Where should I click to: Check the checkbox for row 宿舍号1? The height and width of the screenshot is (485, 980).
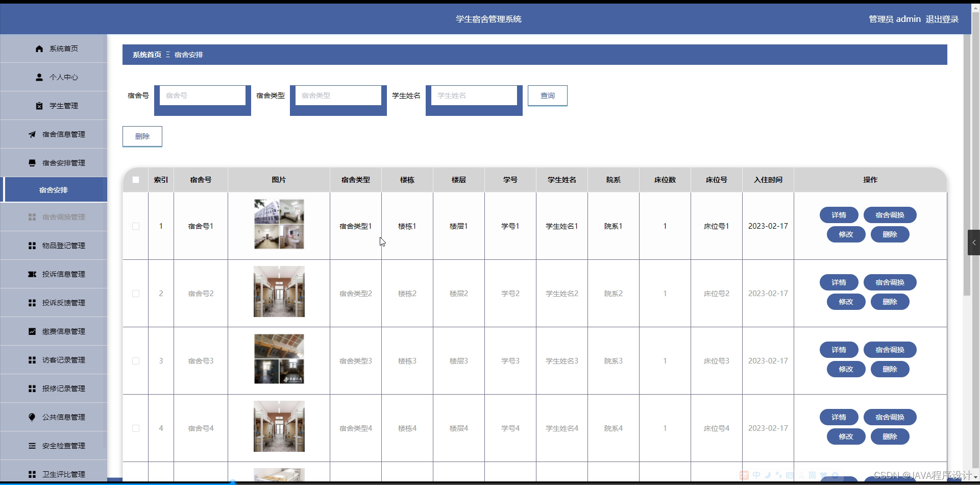click(x=136, y=226)
